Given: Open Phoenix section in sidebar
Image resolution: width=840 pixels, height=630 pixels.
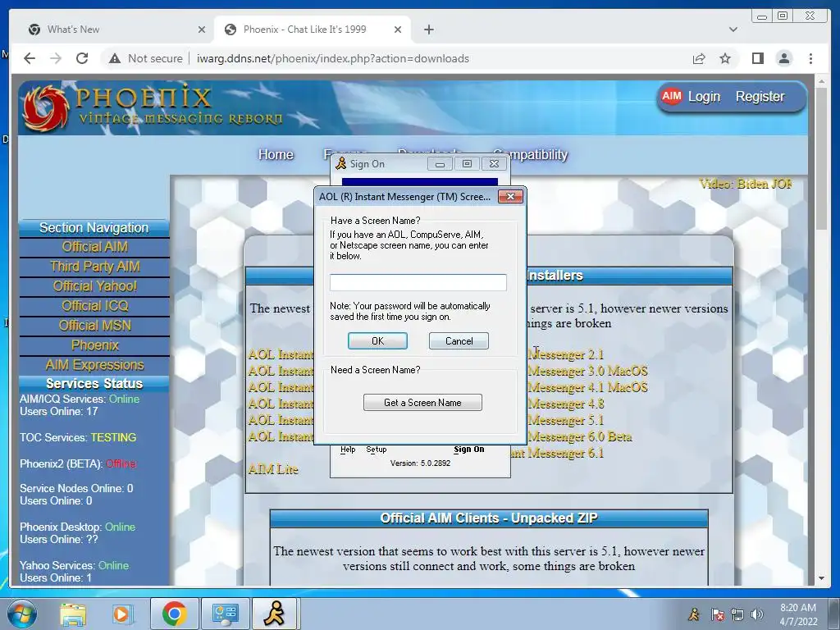Looking at the screenshot, I should pyautogui.click(x=94, y=345).
